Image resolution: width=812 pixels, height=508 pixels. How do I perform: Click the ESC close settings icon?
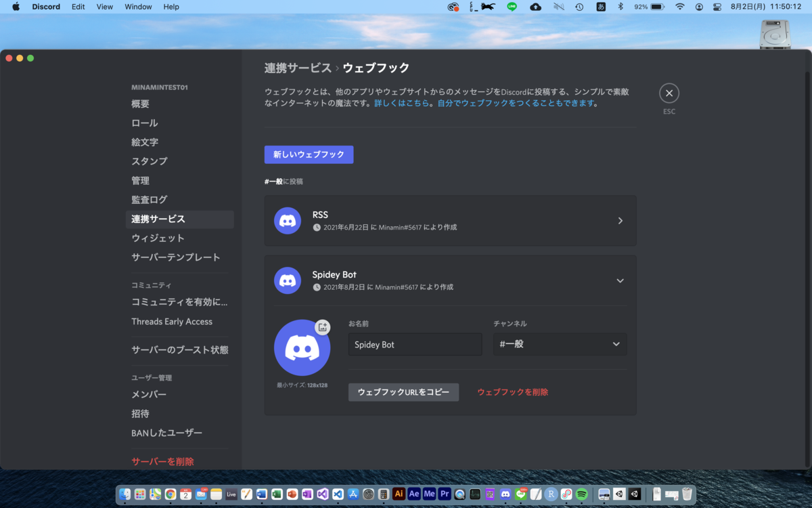click(x=669, y=93)
